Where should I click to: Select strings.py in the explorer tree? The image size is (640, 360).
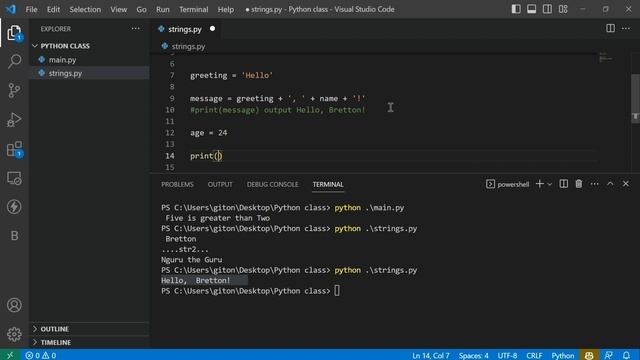coord(65,73)
